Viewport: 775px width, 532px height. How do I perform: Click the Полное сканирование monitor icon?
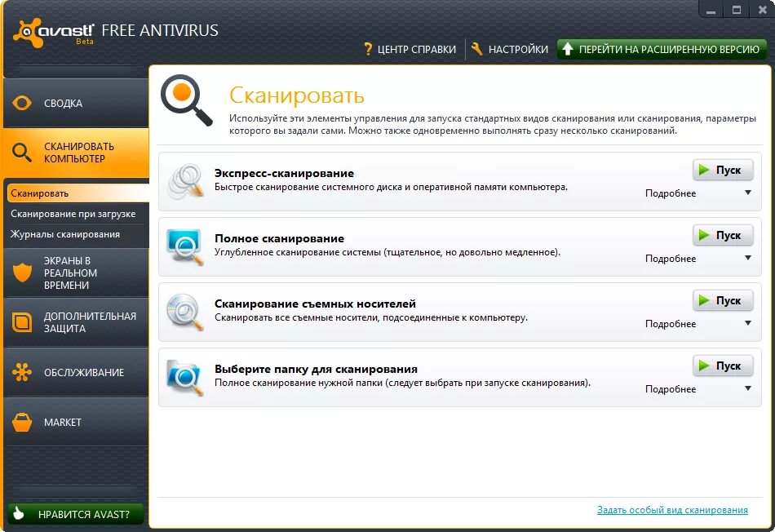tap(185, 246)
